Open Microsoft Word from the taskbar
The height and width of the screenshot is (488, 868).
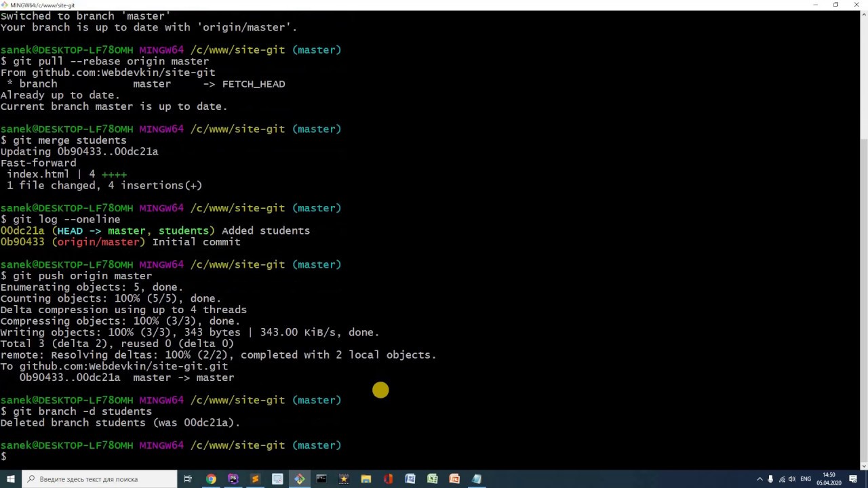tap(410, 479)
